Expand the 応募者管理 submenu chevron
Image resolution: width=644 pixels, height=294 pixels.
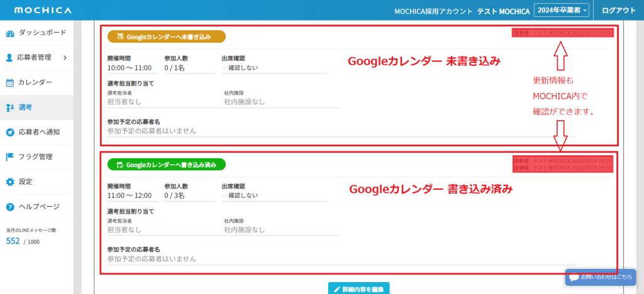[65, 58]
